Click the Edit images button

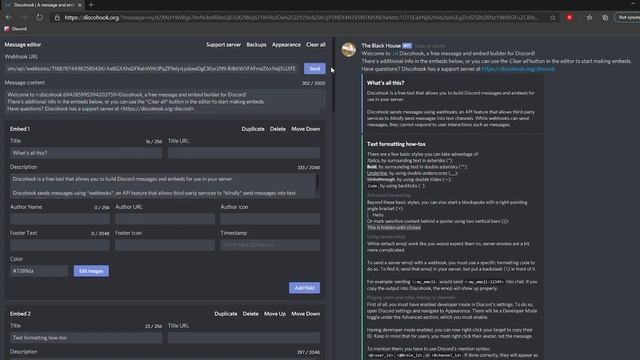point(91,271)
